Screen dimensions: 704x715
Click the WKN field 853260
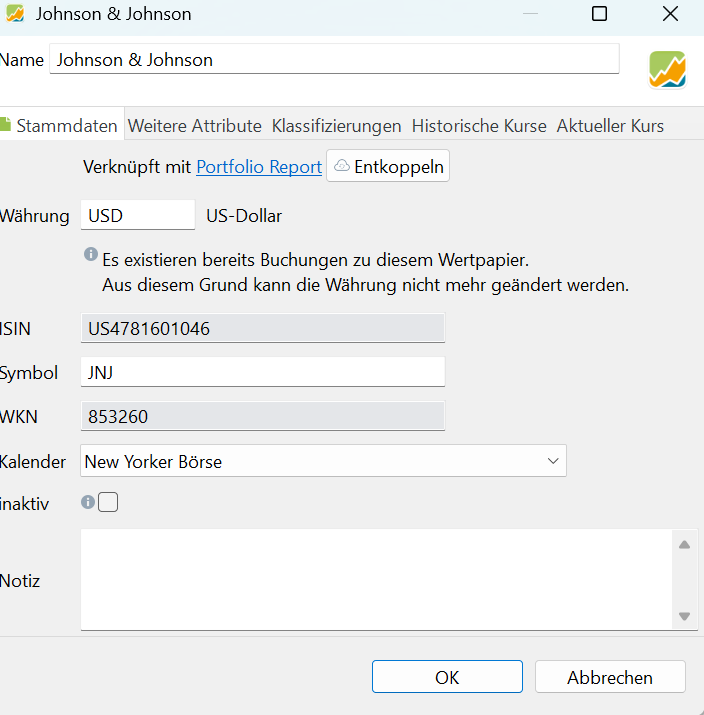pos(263,416)
